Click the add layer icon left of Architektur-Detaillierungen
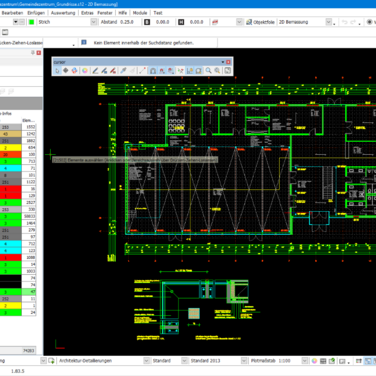 point(51,361)
